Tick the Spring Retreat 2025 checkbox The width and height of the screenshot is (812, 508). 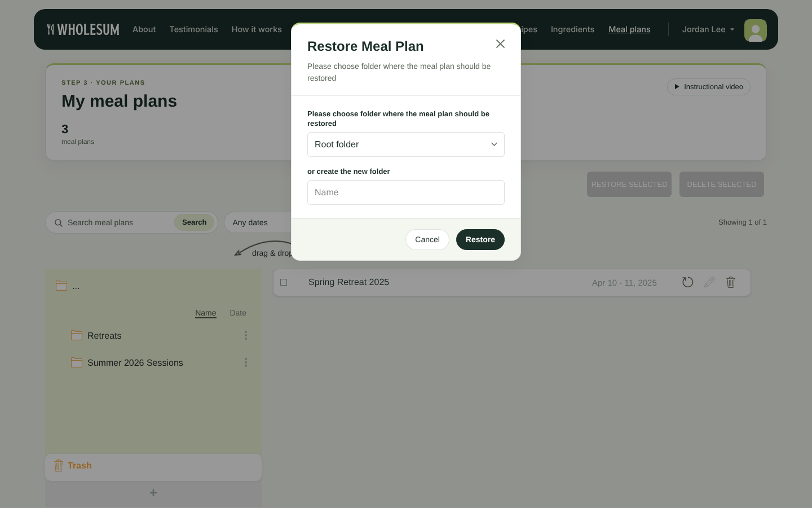pos(284,282)
